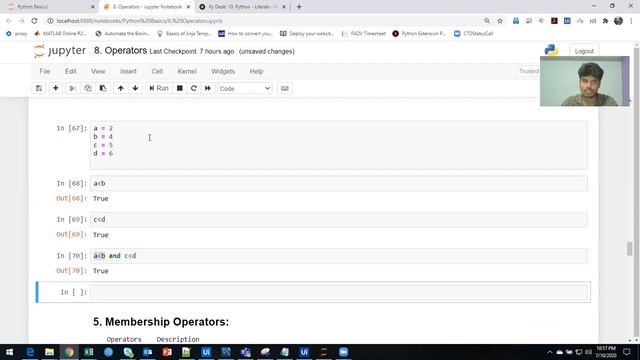The width and height of the screenshot is (640, 360).
Task: Switch to the Py Desk Python Literals tab
Action: click(242, 7)
